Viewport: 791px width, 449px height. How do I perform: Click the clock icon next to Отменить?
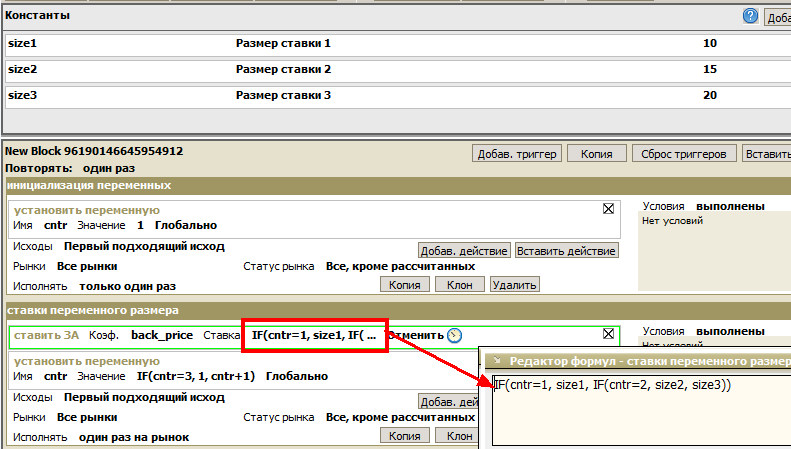(454, 335)
